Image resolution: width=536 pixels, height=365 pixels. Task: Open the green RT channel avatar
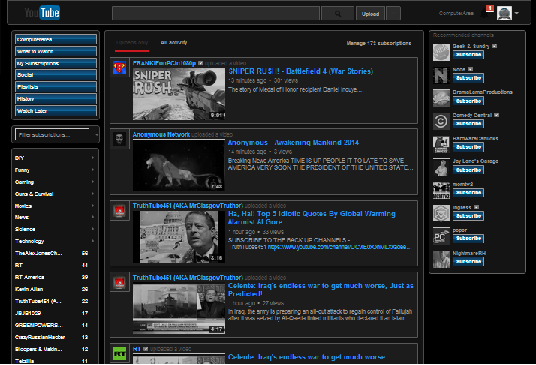[x=120, y=354]
